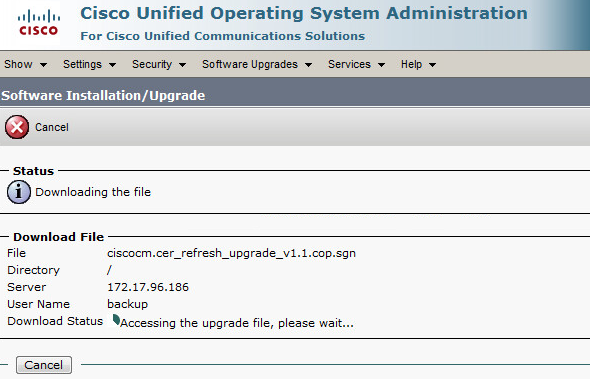Expand the Software Upgrades dropdown arrow
The image size is (590, 379).
[x=309, y=65]
